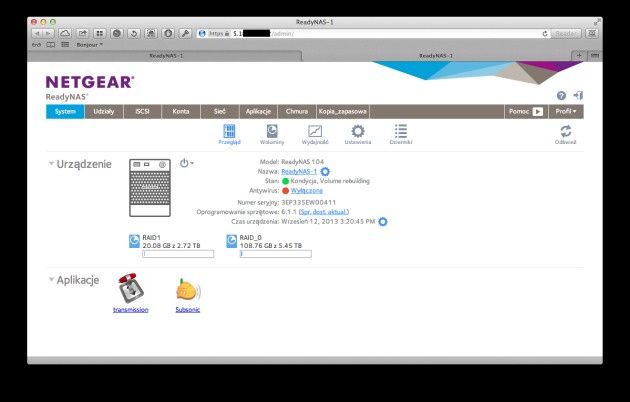This screenshot has width=630, height=402.
Task: Launch the Subsonic app icon
Action: coord(188,290)
